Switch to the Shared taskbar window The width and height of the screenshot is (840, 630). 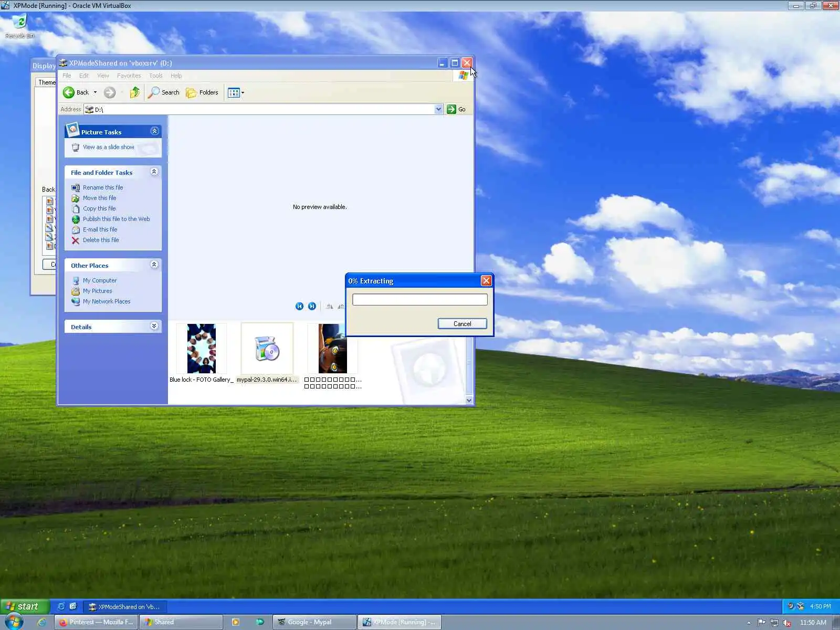click(x=182, y=622)
